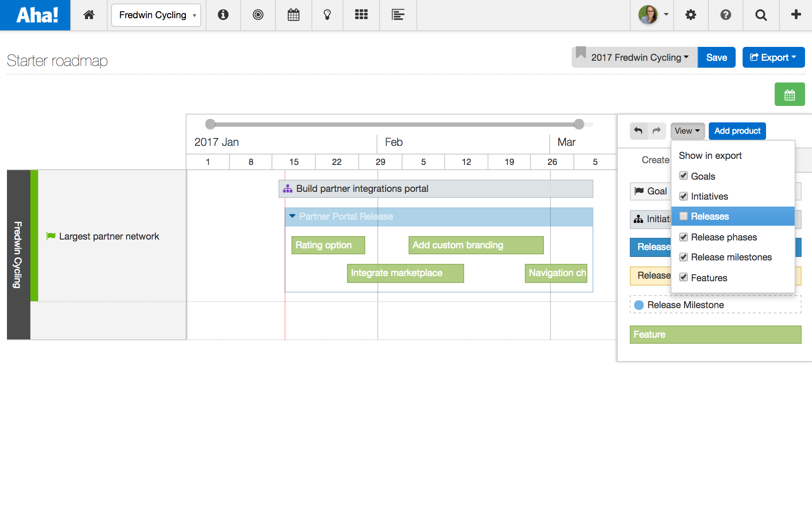This screenshot has height=526, width=812.
Task: Click the left timeline range slider handle
Action: 210,124
